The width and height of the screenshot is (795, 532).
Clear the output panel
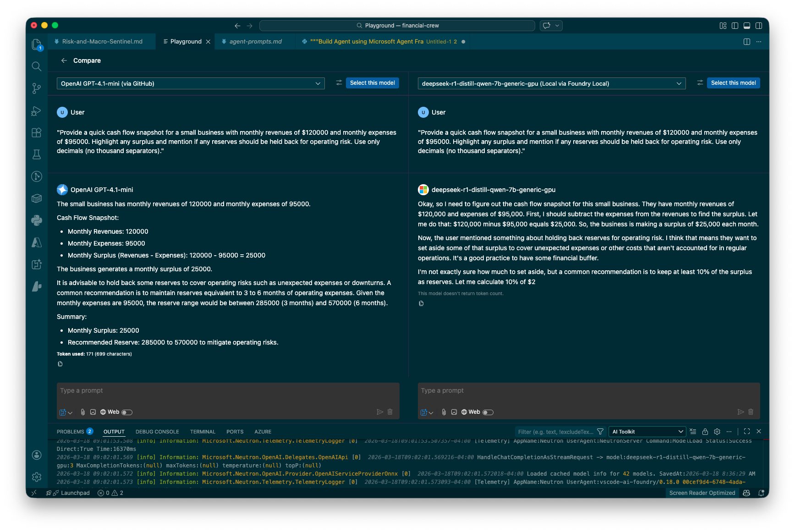pos(693,432)
